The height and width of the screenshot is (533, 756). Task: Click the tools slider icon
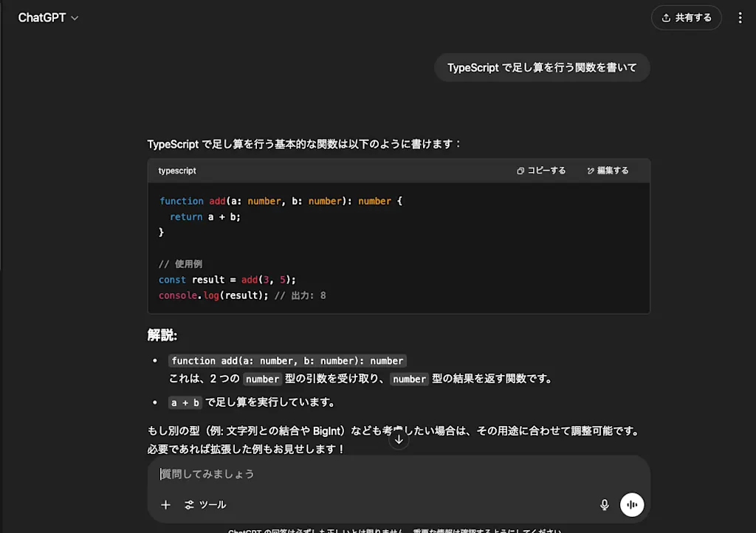pos(189,504)
